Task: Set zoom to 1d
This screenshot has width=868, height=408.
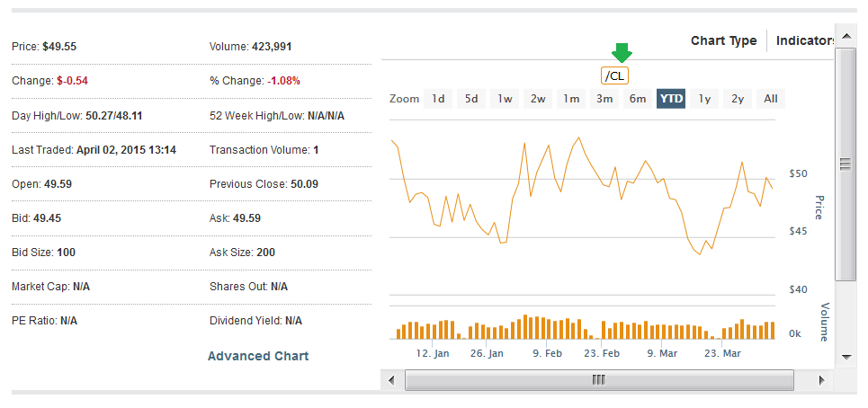Action: pyautogui.click(x=438, y=99)
